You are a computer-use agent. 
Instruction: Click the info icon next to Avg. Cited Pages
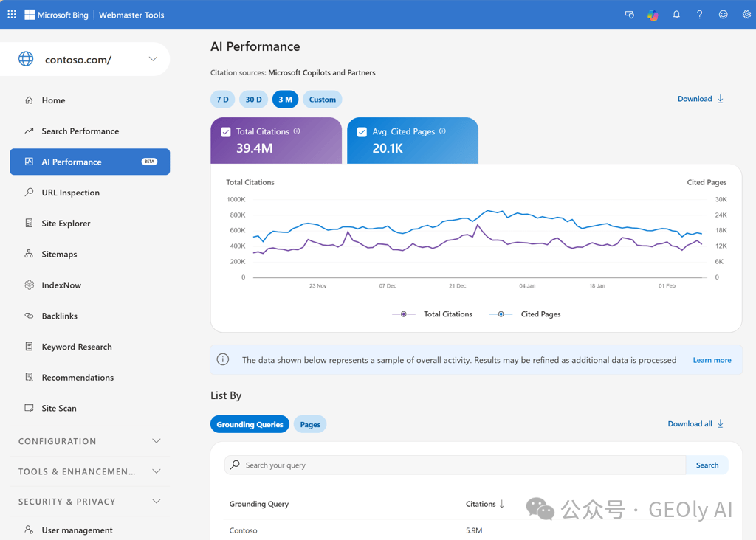point(443,131)
